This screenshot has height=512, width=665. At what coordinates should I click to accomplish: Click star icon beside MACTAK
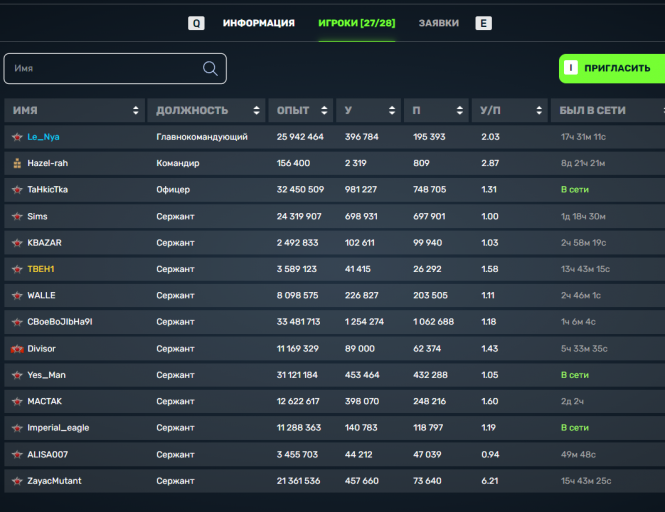tap(17, 401)
